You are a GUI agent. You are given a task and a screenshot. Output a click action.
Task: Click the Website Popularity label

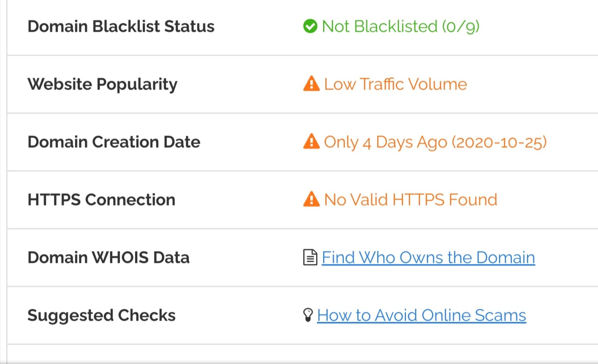pyautogui.click(x=102, y=84)
